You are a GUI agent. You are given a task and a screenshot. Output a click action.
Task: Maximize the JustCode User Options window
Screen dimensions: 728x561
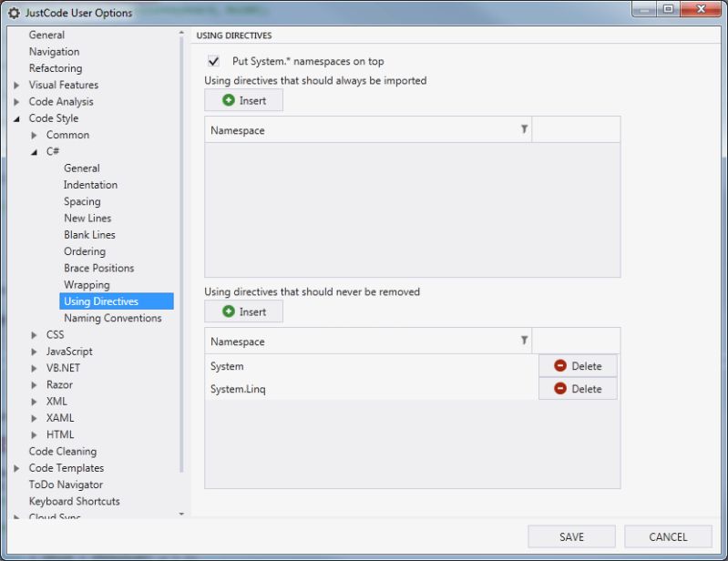668,9
